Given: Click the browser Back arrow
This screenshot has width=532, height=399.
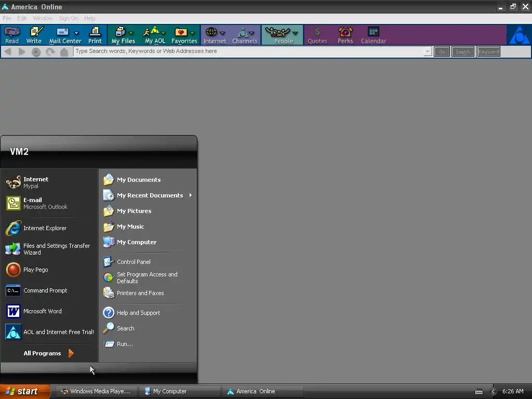Looking at the screenshot, I should (x=8, y=51).
